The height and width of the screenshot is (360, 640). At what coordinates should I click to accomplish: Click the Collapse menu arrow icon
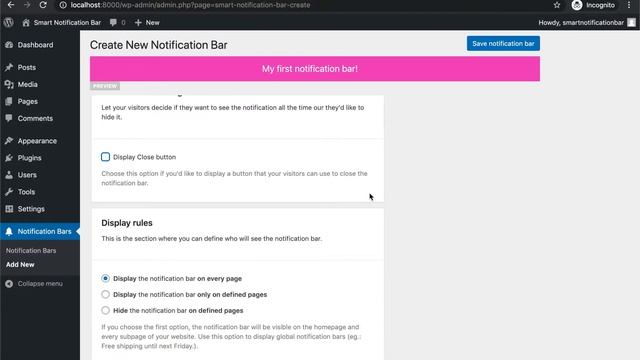(9, 284)
